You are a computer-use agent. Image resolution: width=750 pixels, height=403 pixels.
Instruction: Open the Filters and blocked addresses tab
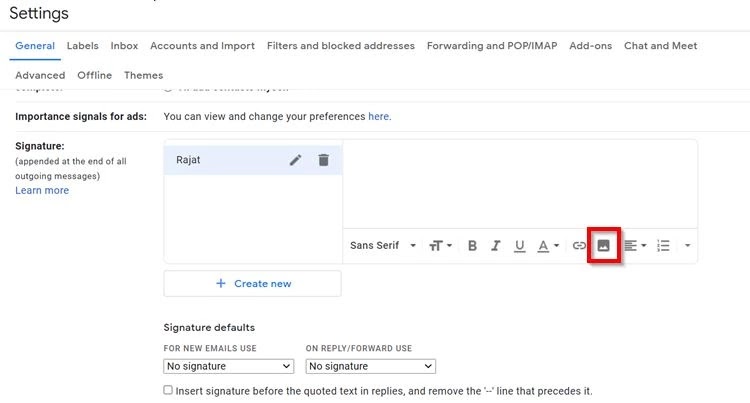click(341, 46)
